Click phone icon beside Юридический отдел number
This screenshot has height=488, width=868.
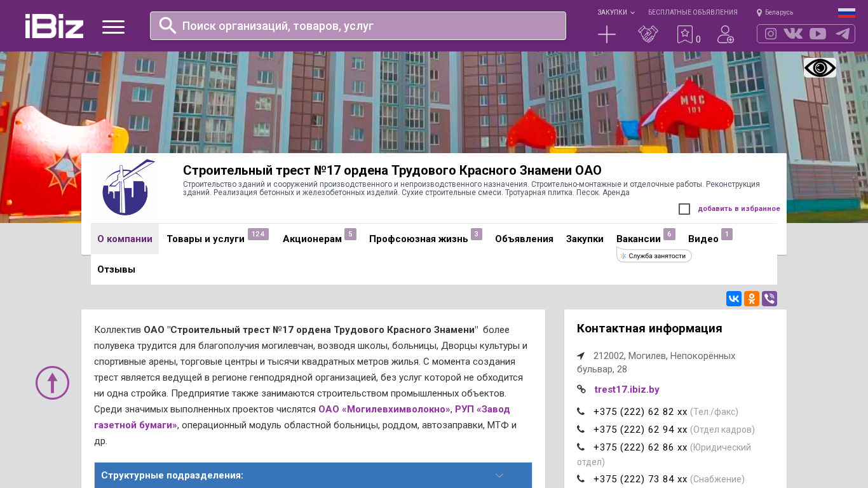[x=581, y=447]
